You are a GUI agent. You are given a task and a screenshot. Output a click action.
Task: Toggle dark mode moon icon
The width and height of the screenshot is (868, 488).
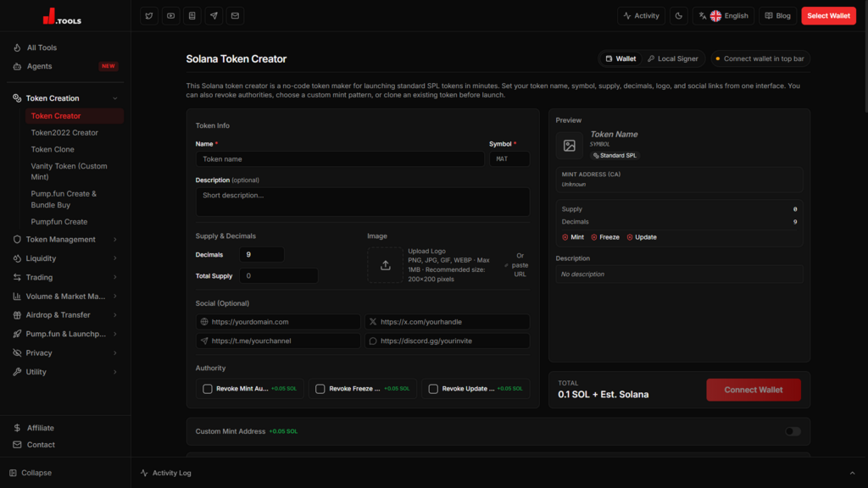click(x=679, y=15)
